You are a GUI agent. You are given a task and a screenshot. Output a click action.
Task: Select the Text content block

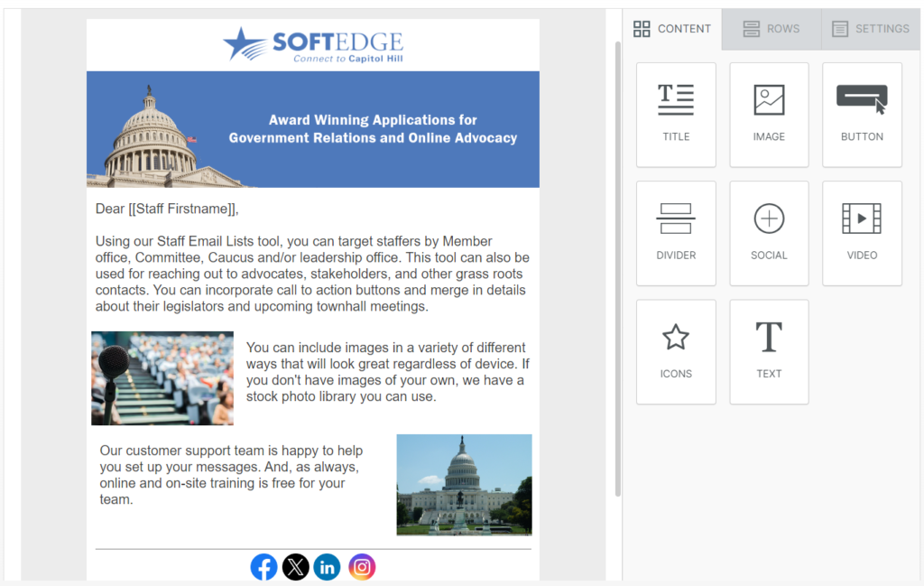tap(769, 352)
